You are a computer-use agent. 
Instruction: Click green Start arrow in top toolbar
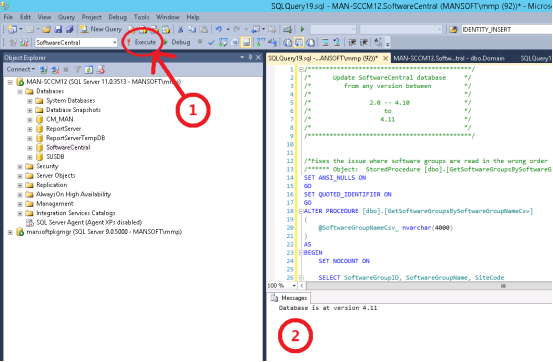pos(302,29)
